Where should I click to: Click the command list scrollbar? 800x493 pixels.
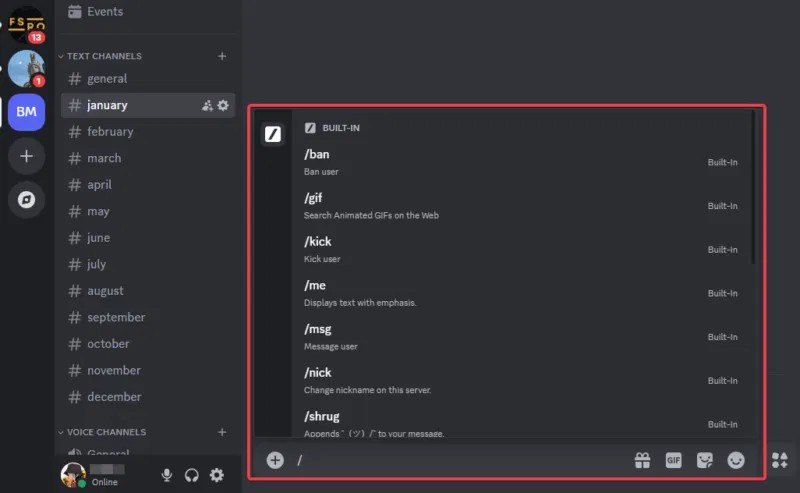tap(753, 190)
